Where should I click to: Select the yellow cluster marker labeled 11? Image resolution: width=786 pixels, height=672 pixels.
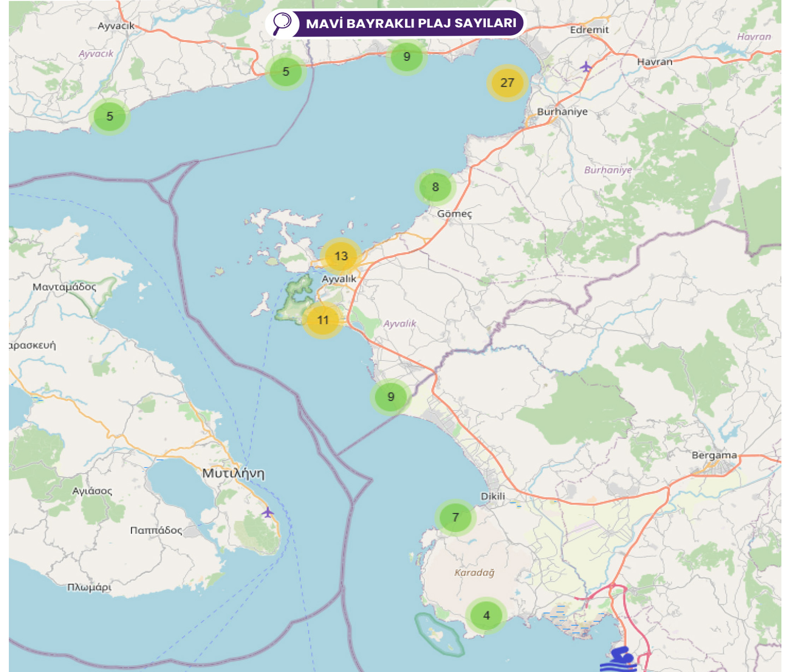[x=323, y=320]
